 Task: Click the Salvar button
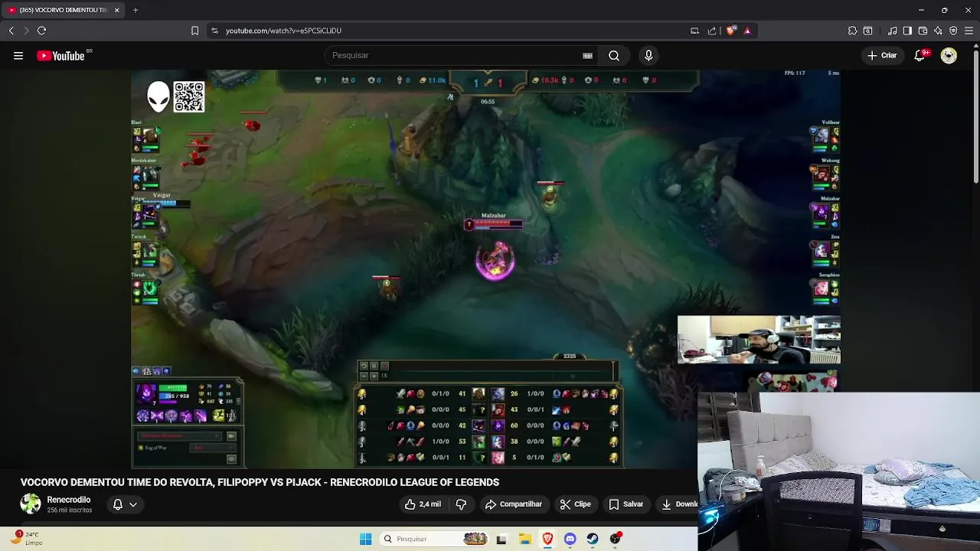click(x=626, y=504)
